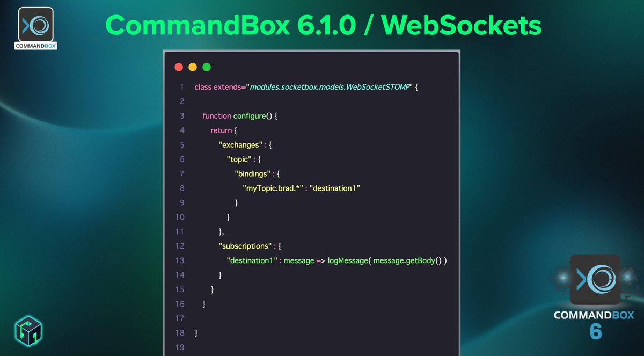Click line number 13 in the gutter
The height and width of the screenshot is (356, 644).
click(x=180, y=260)
